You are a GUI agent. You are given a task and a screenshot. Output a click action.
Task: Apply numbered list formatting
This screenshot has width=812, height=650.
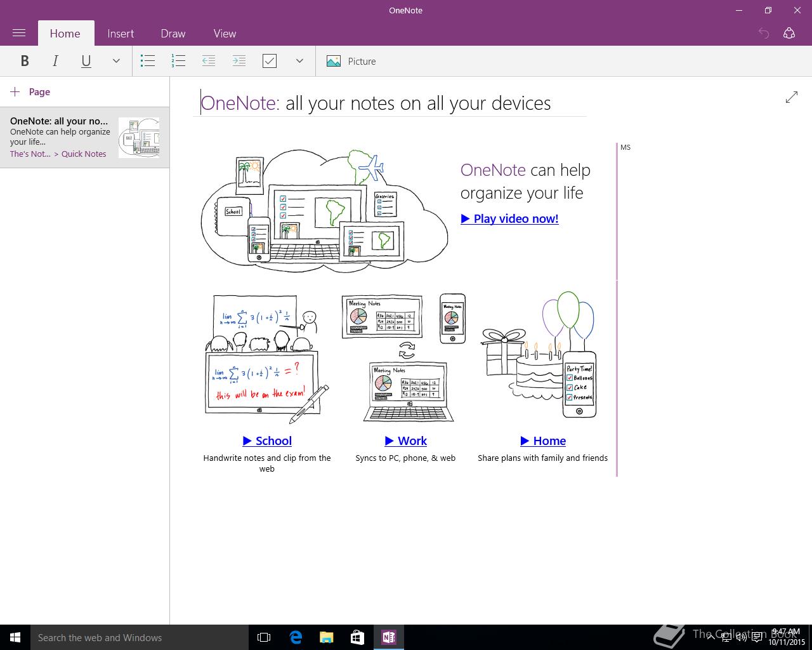[x=178, y=61]
